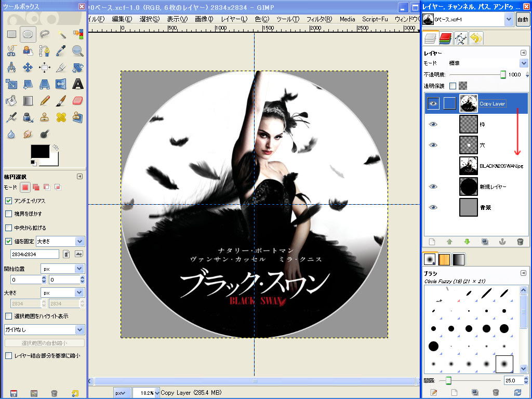
Task: Hide the Copy Layer eye icon
Action: tap(433, 103)
